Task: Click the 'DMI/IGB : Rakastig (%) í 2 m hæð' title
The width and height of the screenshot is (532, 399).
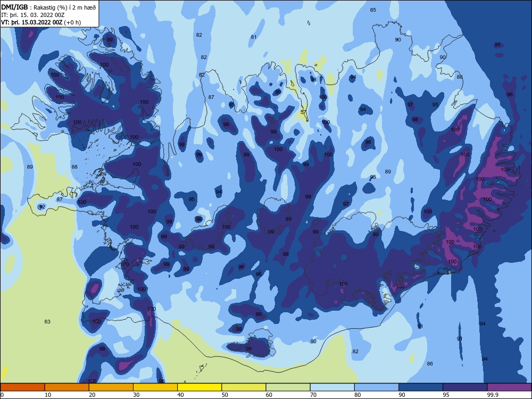Action: (x=49, y=7)
